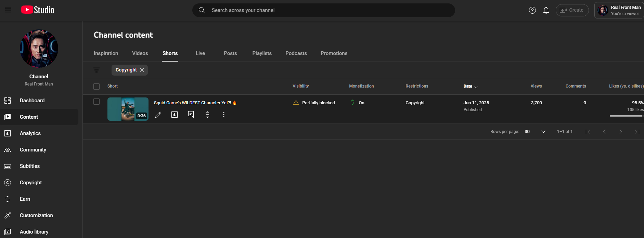Click the filter list icon
Viewport: 644px width, 238px height.
96,70
